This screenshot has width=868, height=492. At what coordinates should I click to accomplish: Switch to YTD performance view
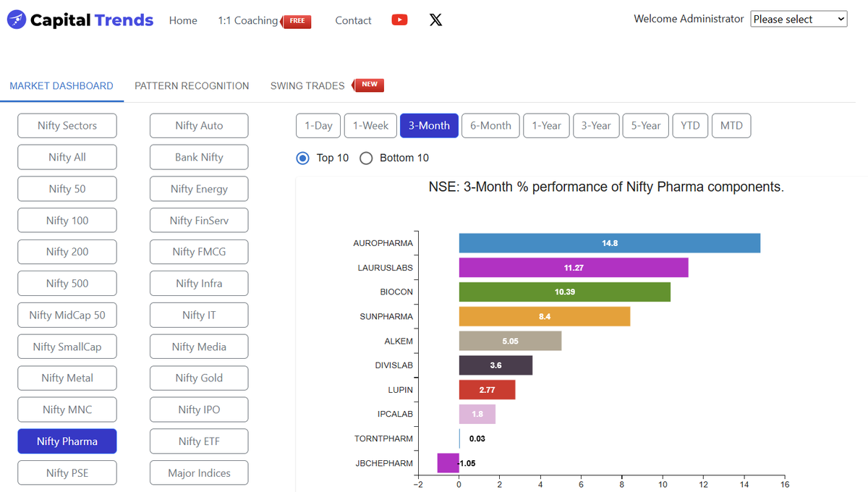[x=690, y=125]
